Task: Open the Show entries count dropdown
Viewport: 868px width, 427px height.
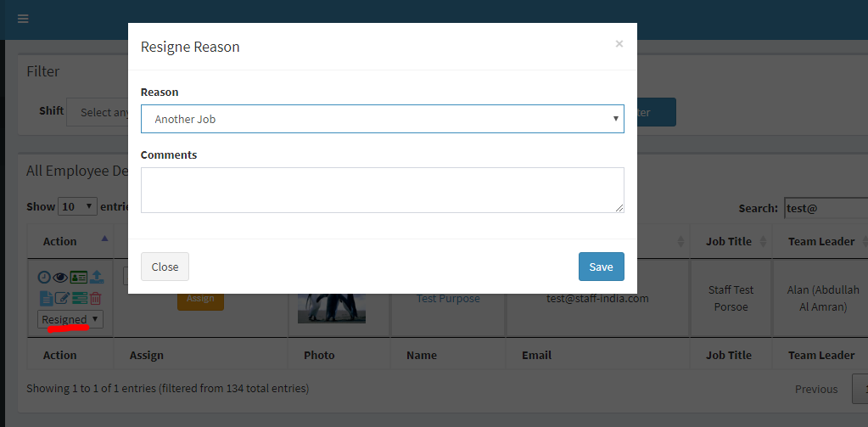Action: (77, 206)
